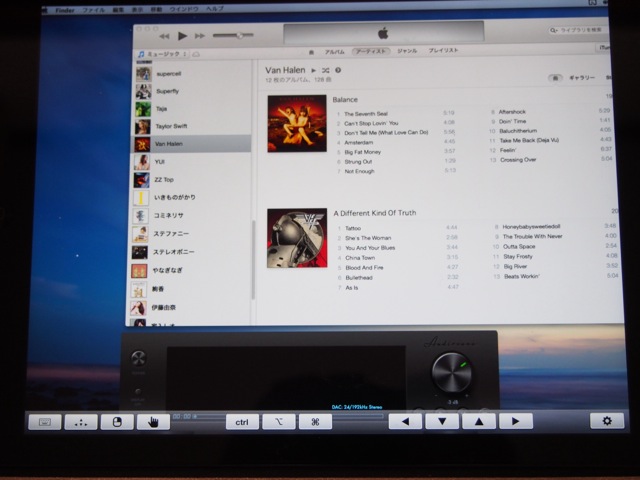The height and width of the screenshot is (480, 640).
Task: Select いきものがかり in artist list
Action: click(191, 198)
